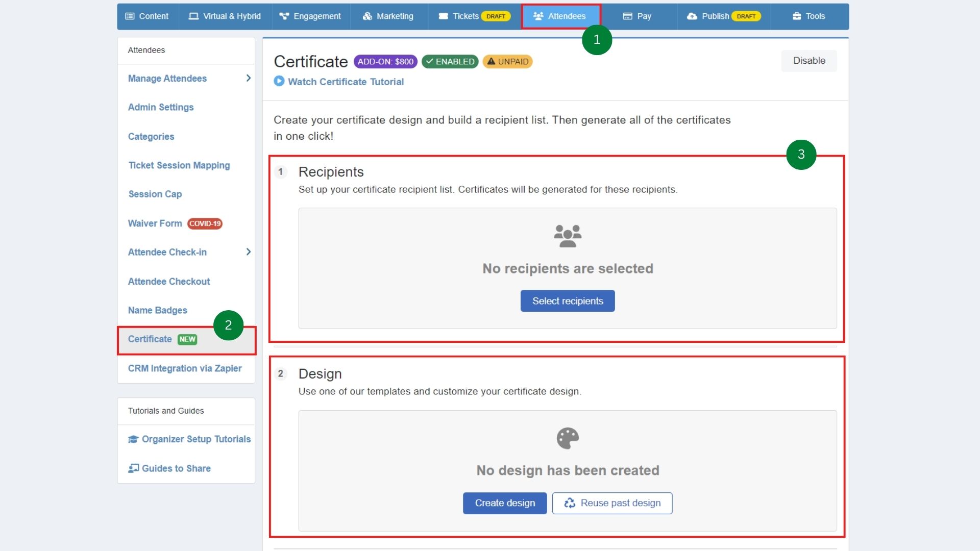
Task: Click the ENABLED status badge
Action: click(x=450, y=62)
